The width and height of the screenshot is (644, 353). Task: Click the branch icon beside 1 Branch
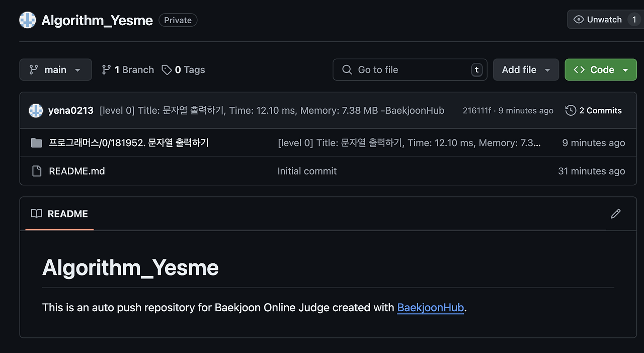click(x=108, y=69)
